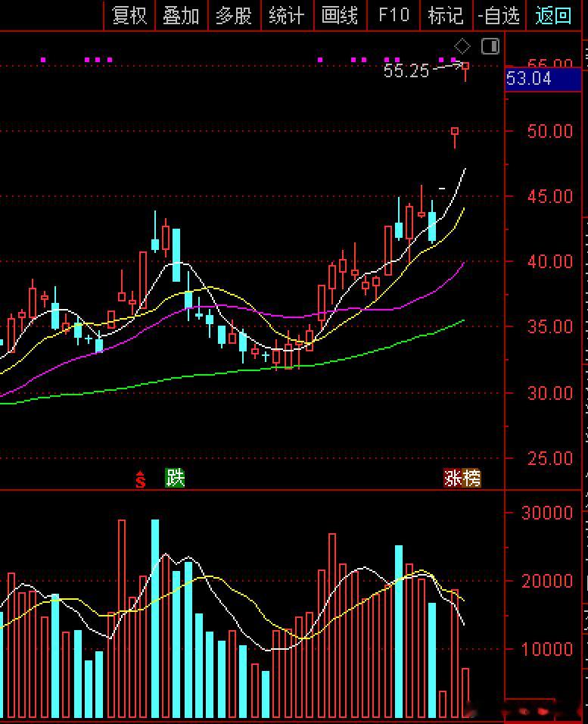
Task: Click the 20000 volume axis label
Action: pos(547,581)
